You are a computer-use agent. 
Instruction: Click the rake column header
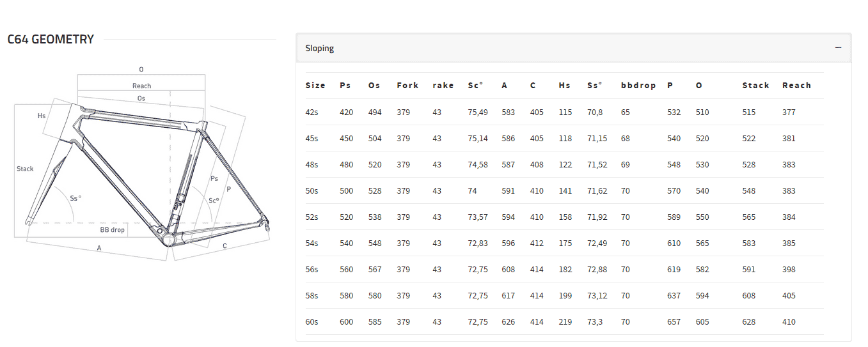tap(443, 86)
